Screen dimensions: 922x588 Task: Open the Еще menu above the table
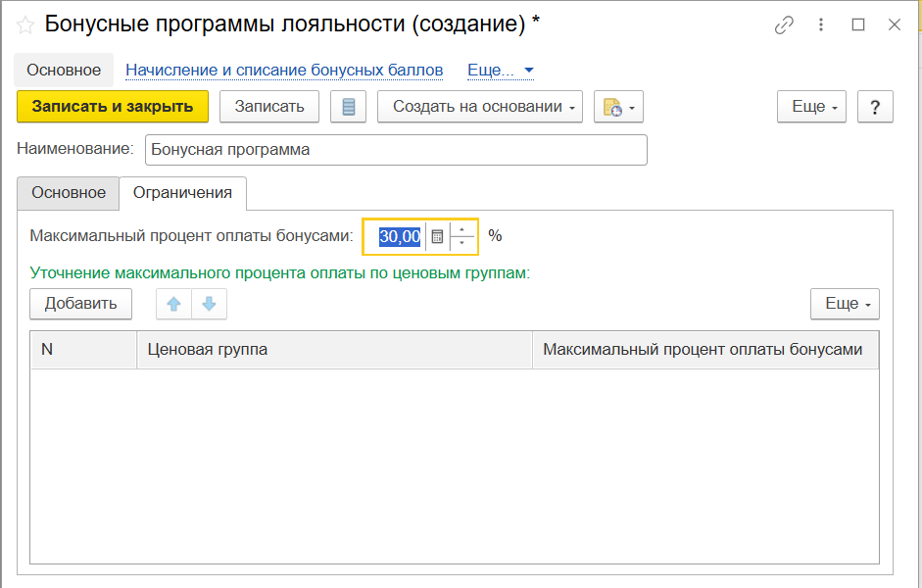(845, 304)
